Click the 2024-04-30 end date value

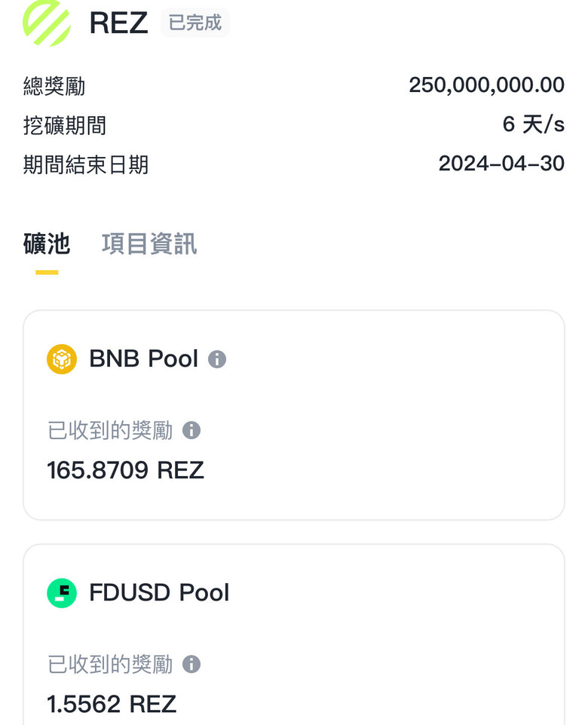pyautogui.click(x=501, y=164)
